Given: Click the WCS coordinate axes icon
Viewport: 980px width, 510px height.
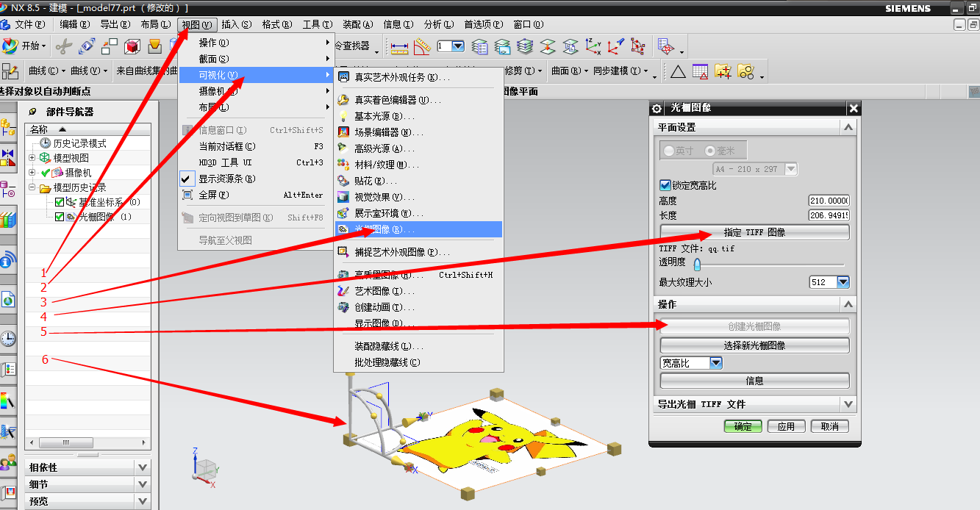Looking at the screenshot, I should point(593,46).
